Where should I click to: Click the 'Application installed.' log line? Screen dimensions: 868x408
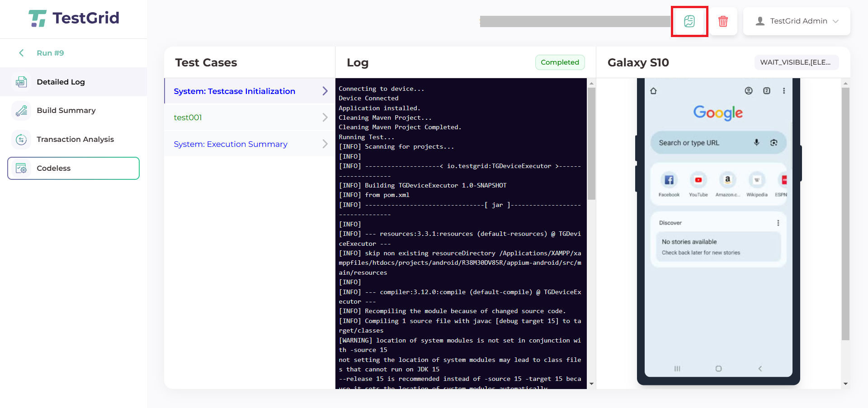(x=379, y=108)
